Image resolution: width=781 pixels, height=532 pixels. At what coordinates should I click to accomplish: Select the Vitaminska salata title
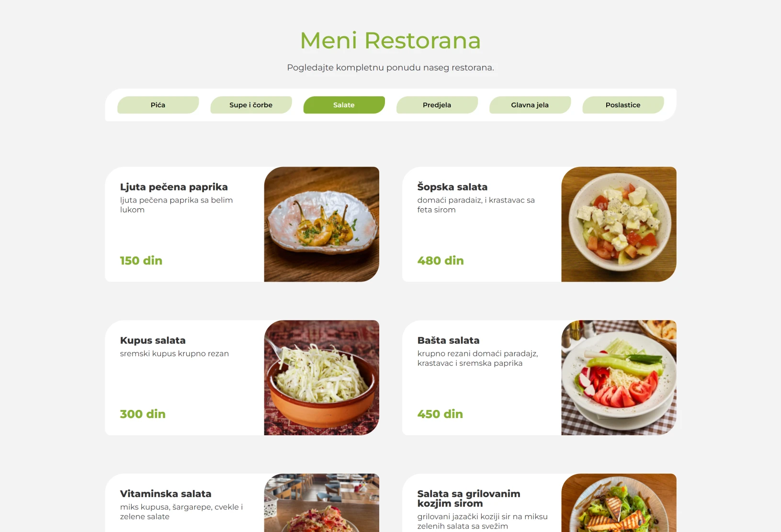click(166, 494)
